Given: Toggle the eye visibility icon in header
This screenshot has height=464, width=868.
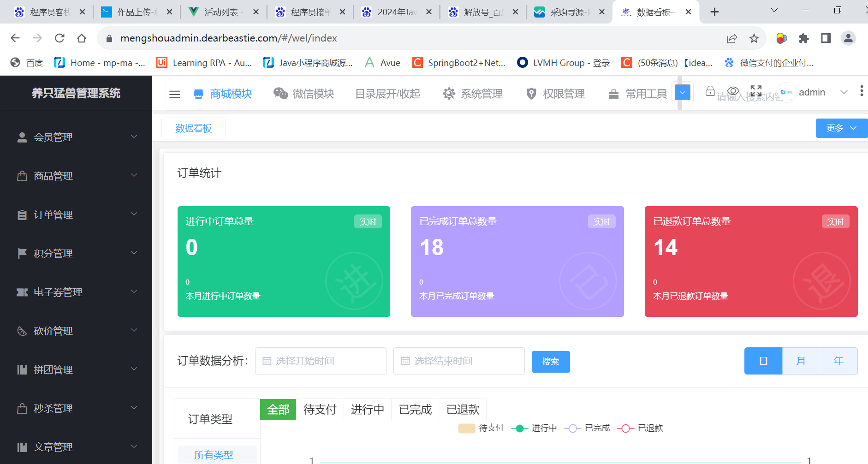Looking at the screenshot, I should pos(733,90).
